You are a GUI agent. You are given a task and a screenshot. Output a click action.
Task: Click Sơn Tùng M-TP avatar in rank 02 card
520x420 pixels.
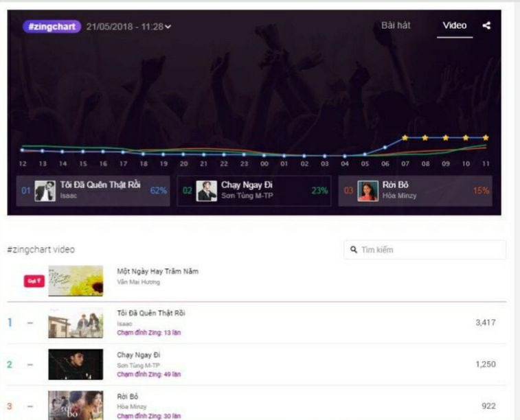coord(206,191)
